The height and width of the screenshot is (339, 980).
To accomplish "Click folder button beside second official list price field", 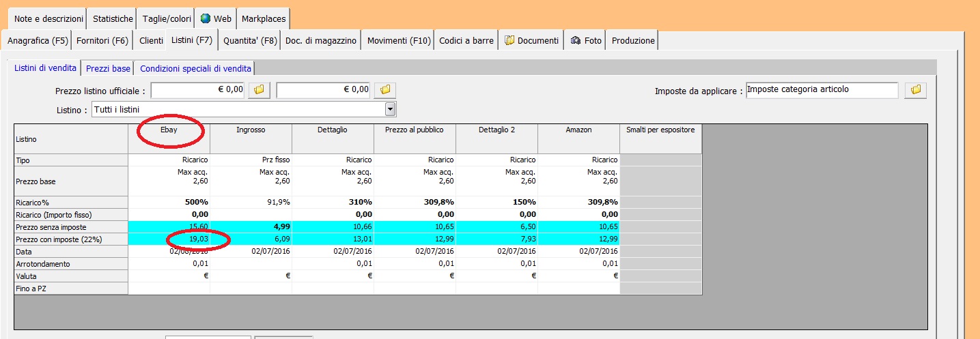I will click(x=385, y=90).
